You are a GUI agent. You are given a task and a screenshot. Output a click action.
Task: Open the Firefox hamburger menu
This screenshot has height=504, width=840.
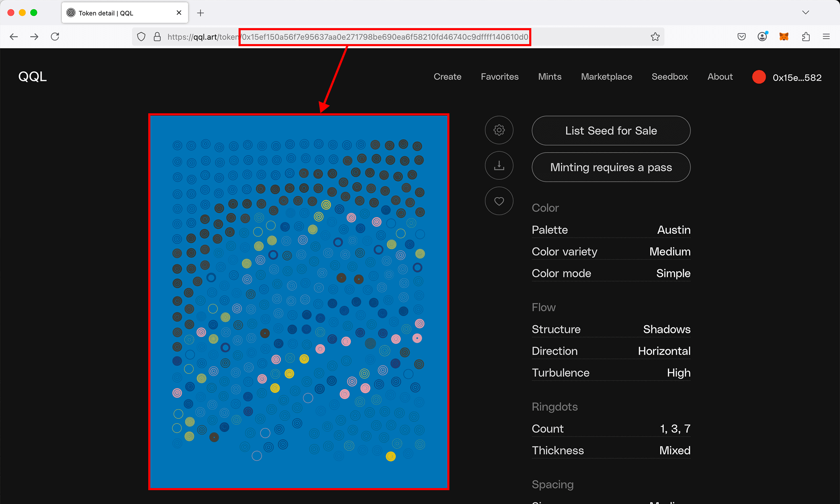coord(826,37)
